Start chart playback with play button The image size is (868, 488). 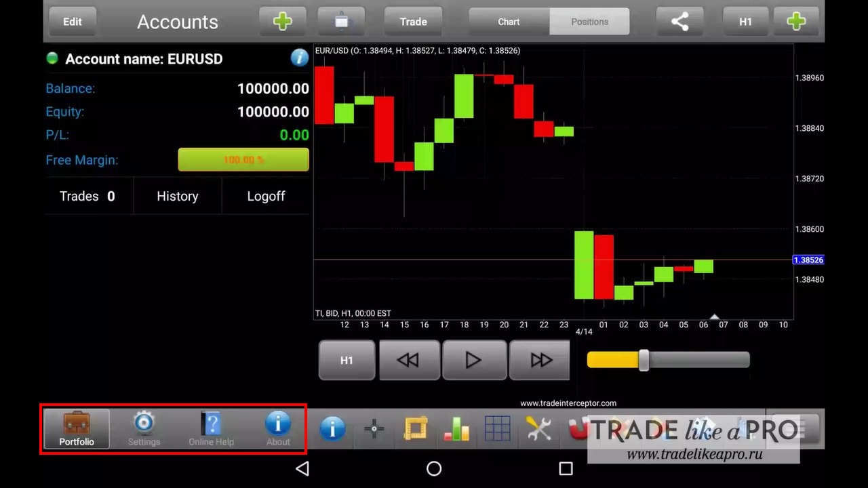(474, 360)
